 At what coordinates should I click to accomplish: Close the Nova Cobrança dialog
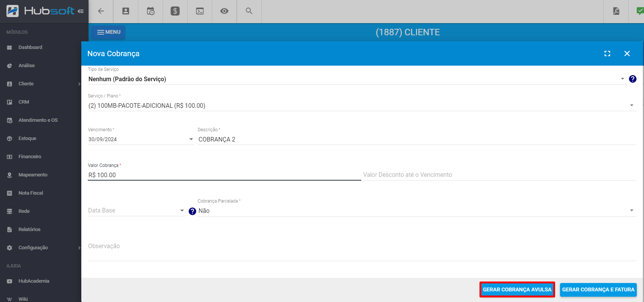point(627,53)
